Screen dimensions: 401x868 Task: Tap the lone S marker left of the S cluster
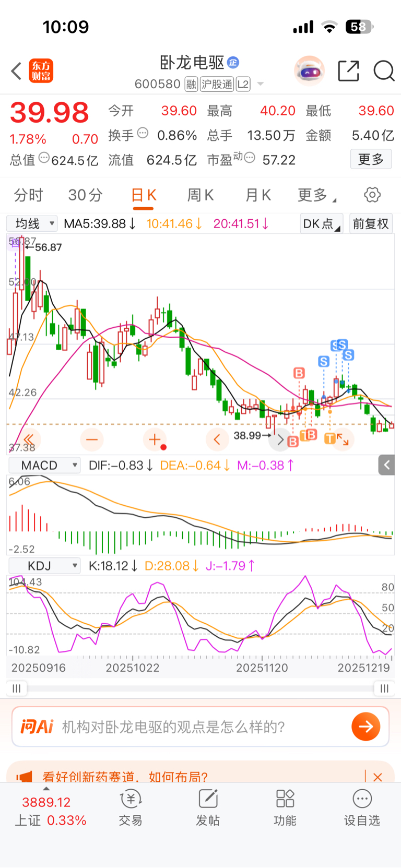click(324, 362)
